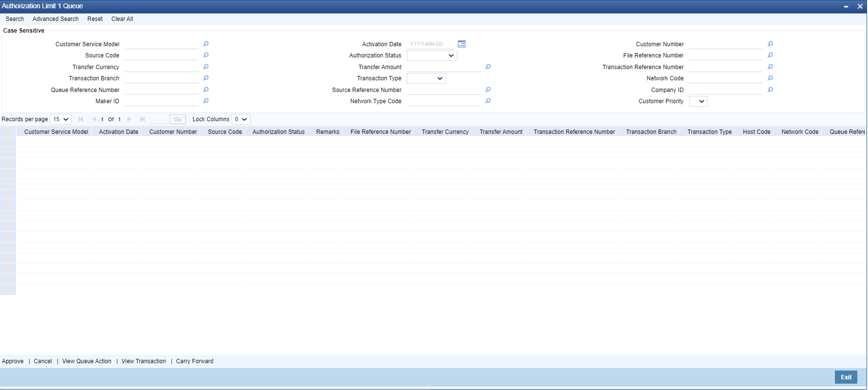This screenshot has height=390, width=868.
Task: Click the Customer Number column header
Action: pos(173,132)
